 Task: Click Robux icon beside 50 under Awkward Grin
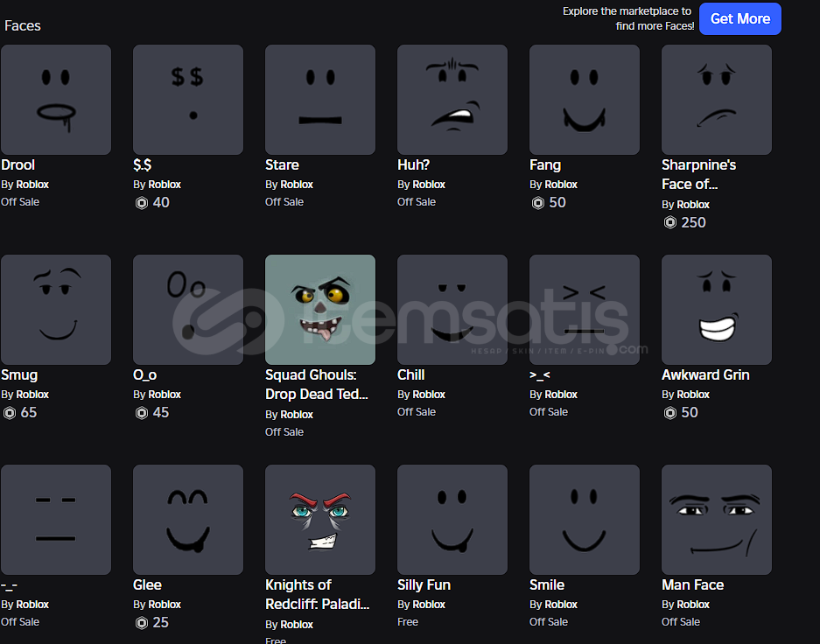pyautogui.click(x=670, y=413)
